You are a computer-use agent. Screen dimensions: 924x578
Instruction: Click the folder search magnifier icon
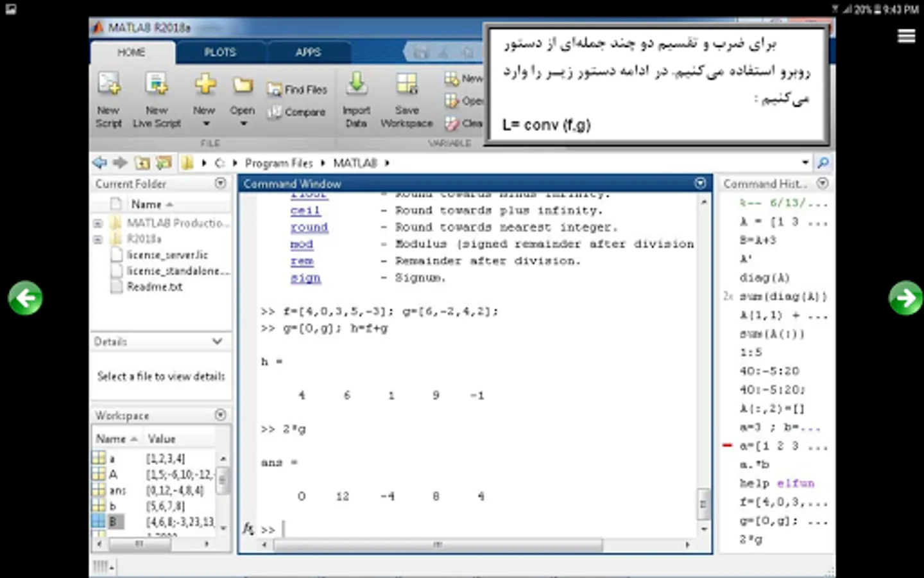click(x=823, y=163)
